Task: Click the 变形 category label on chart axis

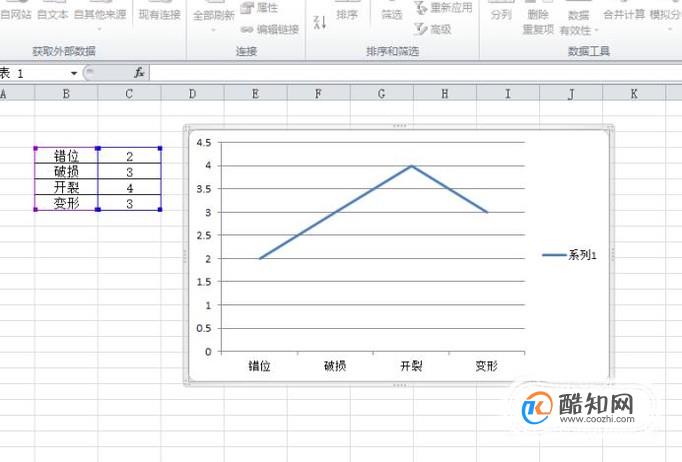Action: click(x=487, y=366)
